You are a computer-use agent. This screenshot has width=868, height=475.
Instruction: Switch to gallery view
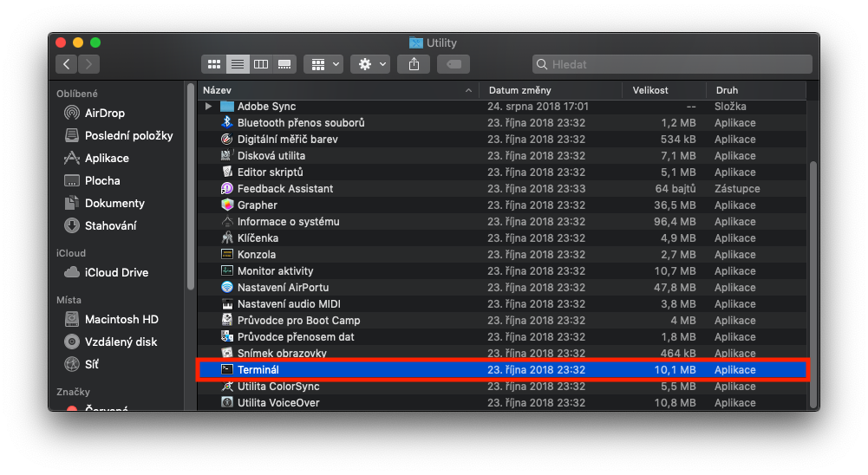(284, 64)
